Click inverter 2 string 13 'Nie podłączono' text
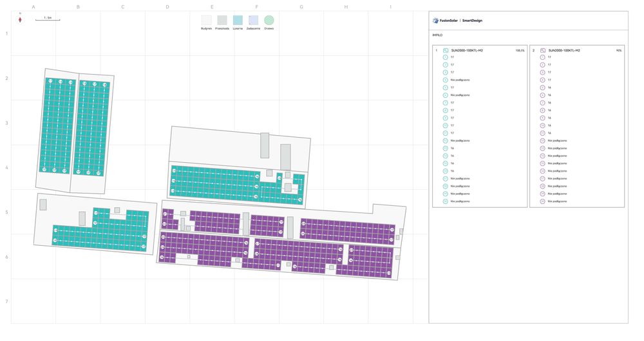Screen dimensions: 644x341 557,149
